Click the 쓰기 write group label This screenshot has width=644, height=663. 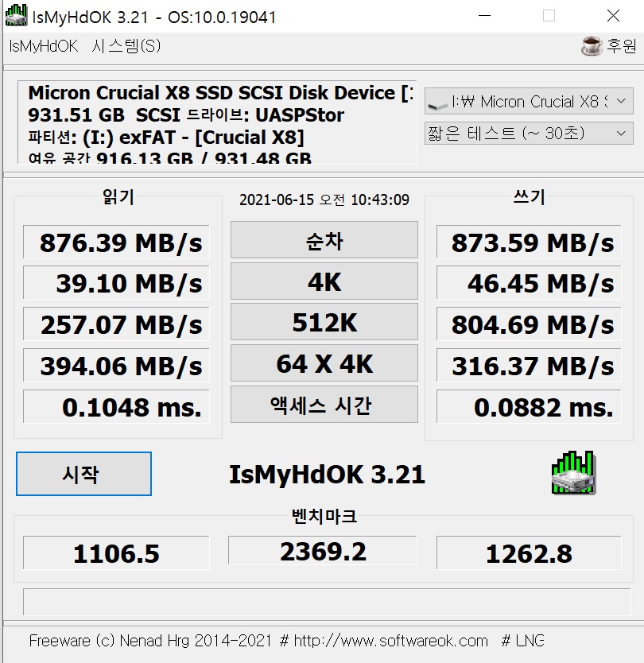coord(529,197)
